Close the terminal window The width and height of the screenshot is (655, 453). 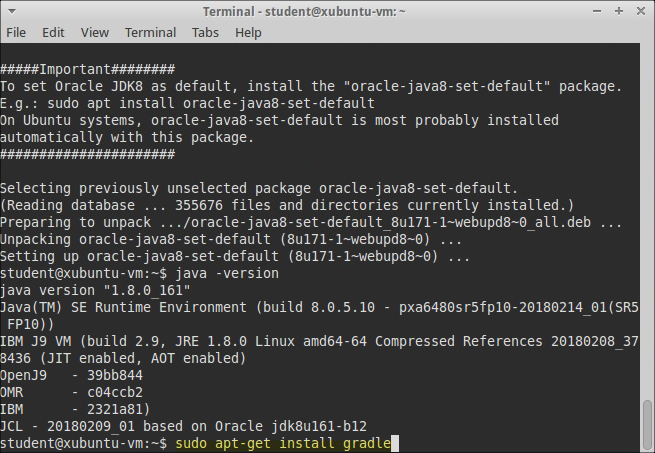click(641, 11)
